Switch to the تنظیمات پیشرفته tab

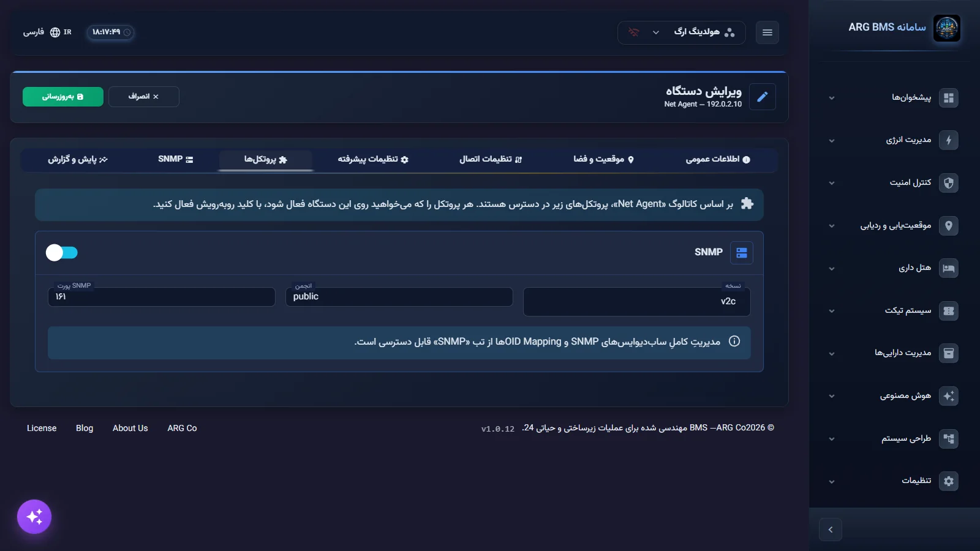pyautogui.click(x=373, y=159)
